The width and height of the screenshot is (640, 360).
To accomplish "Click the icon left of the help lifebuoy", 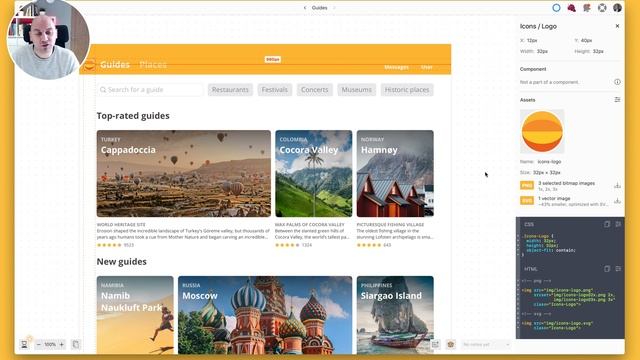I will point(587,8).
